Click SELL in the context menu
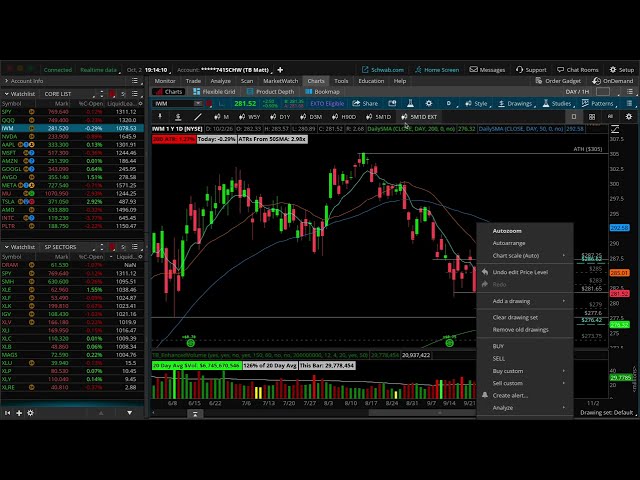The width and height of the screenshot is (640, 480). 525,358
